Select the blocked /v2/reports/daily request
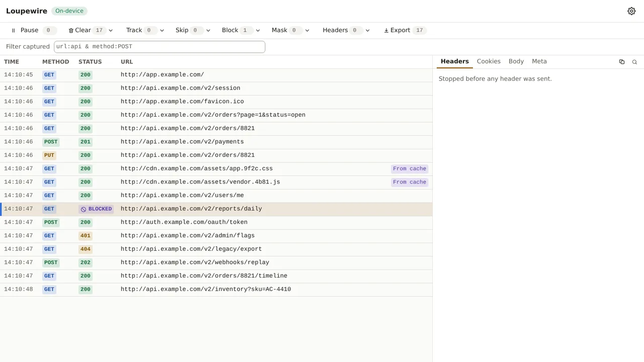Image resolution: width=644 pixels, height=362 pixels. (x=216, y=209)
